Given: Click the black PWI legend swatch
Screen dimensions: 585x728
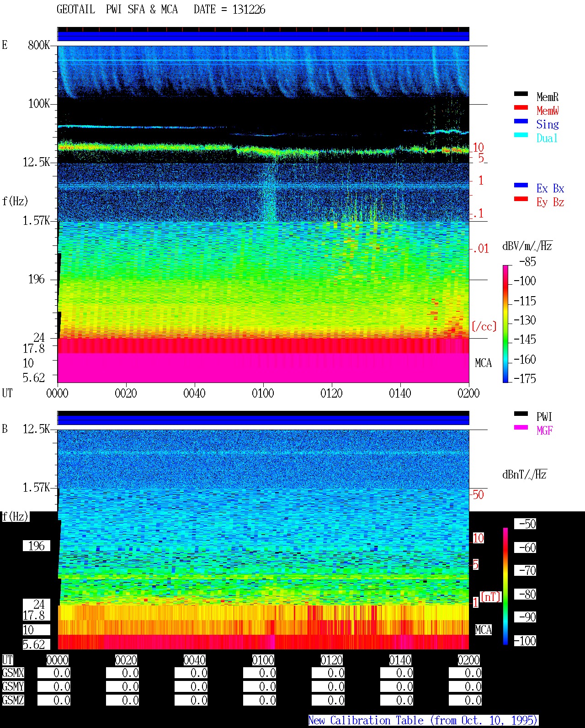Looking at the screenshot, I should (521, 414).
